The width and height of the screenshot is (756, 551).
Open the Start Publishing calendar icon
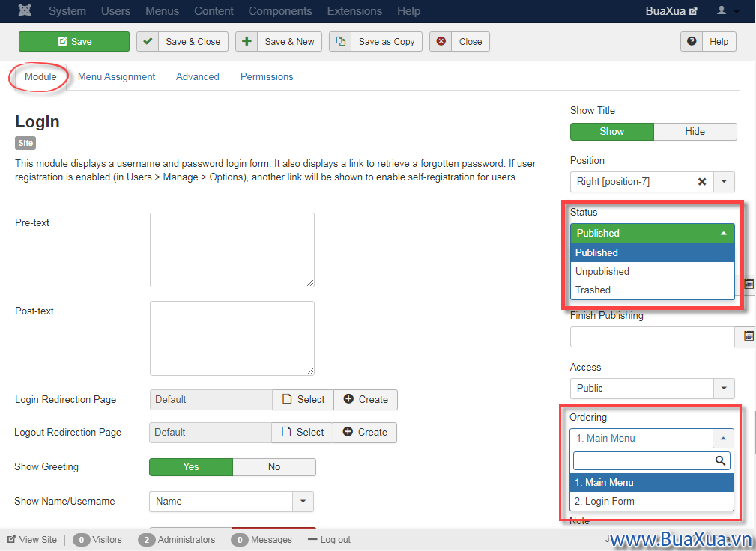(x=749, y=284)
